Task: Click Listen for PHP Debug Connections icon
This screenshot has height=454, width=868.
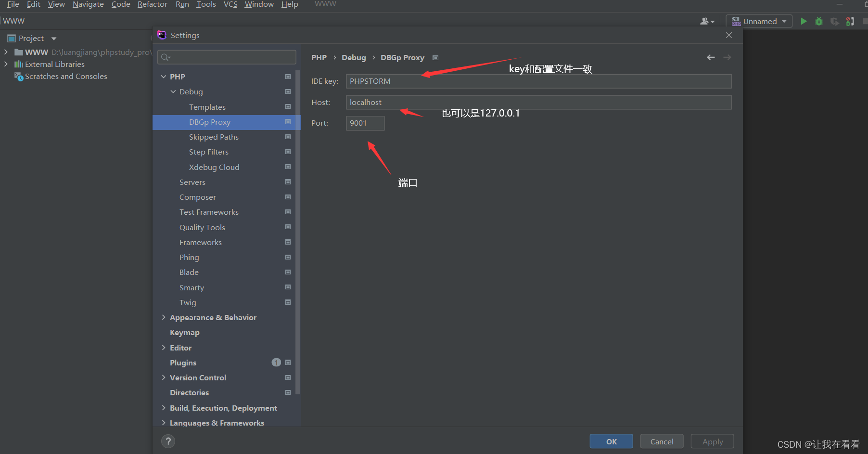Action: click(x=850, y=21)
